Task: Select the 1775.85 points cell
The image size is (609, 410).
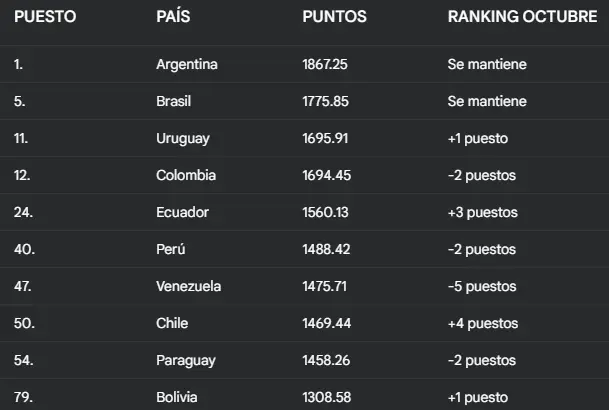Action: point(325,102)
